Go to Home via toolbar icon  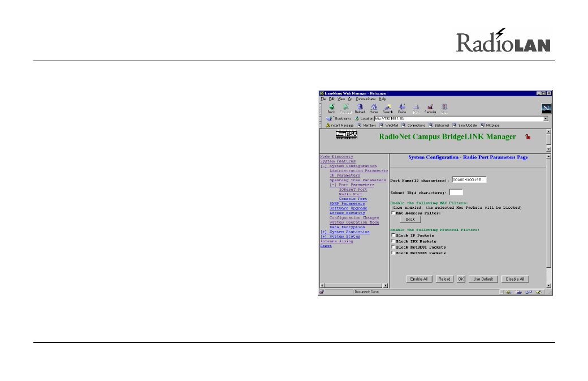tap(374, 109)
